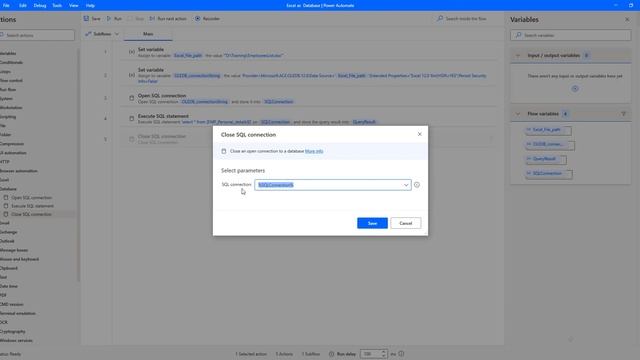Click icon of Open SQL connection step
This screenshot has width=640, height=360.
(x=131, y=98)
